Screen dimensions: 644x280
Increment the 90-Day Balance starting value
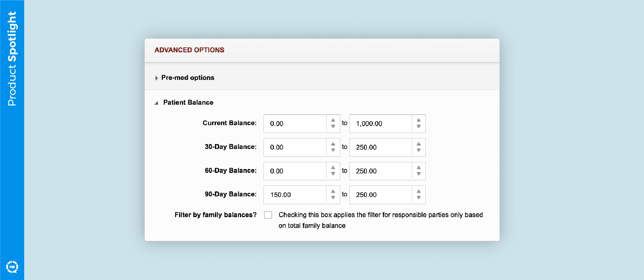point(332,192)
